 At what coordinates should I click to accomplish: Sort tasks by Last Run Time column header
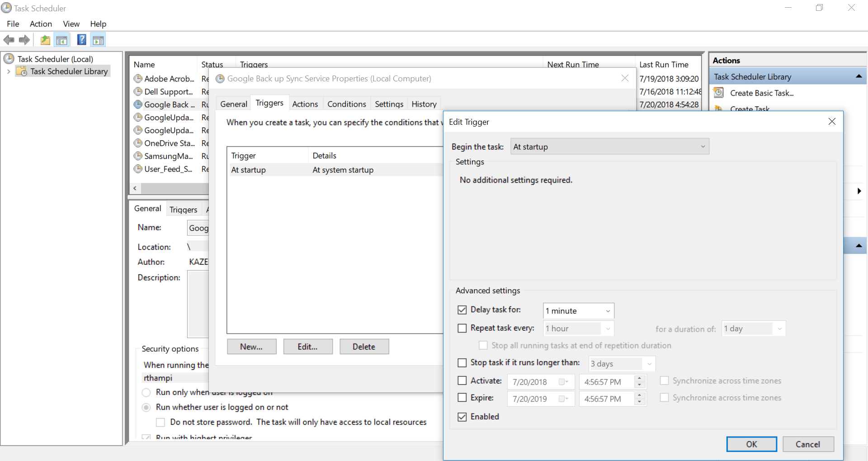[668, 65]
